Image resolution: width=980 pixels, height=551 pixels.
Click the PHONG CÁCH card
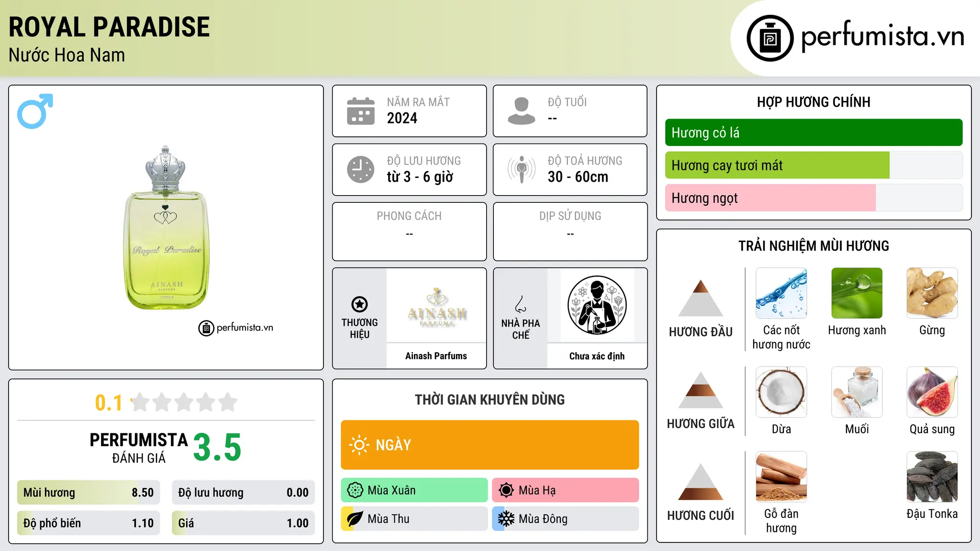[x=410, y=231]
